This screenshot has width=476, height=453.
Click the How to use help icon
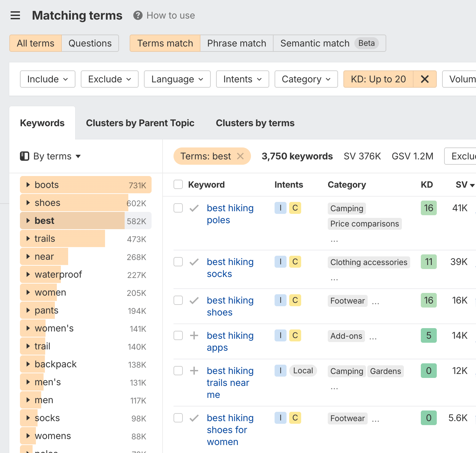pyautogui.click(x=138, y=15)
